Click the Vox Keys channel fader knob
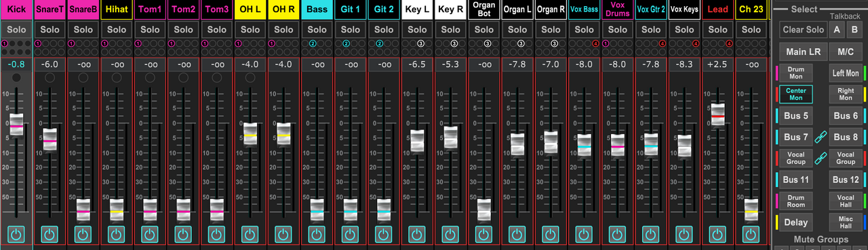 pos(684,146)
